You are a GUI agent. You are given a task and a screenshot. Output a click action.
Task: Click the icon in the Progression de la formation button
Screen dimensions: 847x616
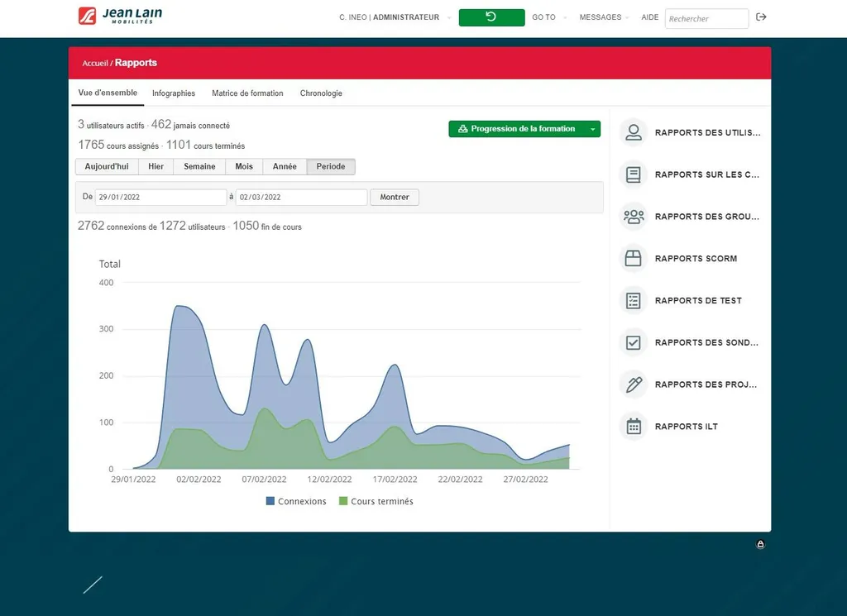(462, 129)
